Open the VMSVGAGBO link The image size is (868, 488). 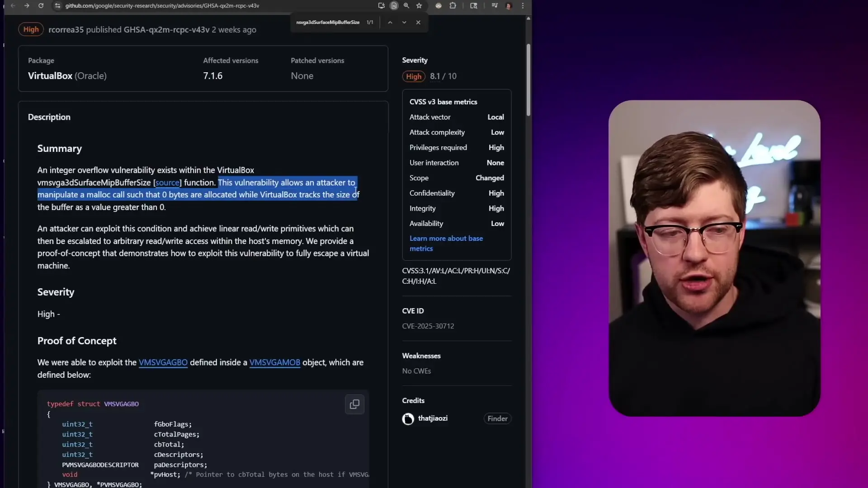click(x=163, y=362)
